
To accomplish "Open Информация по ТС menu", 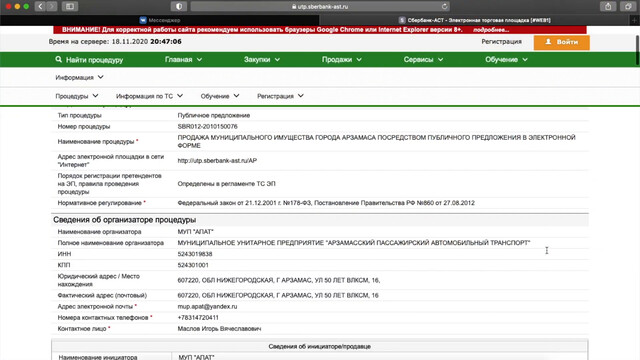I will coord(149,96).
